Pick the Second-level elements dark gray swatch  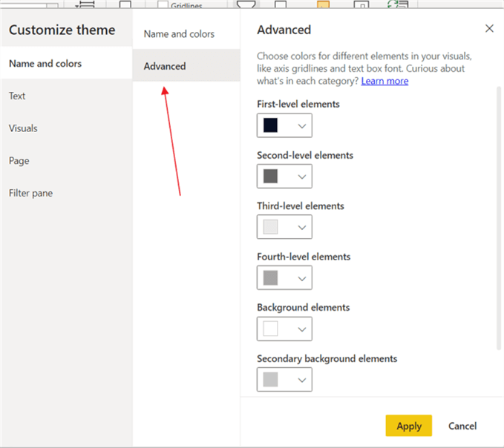click(x=270, y=176)
